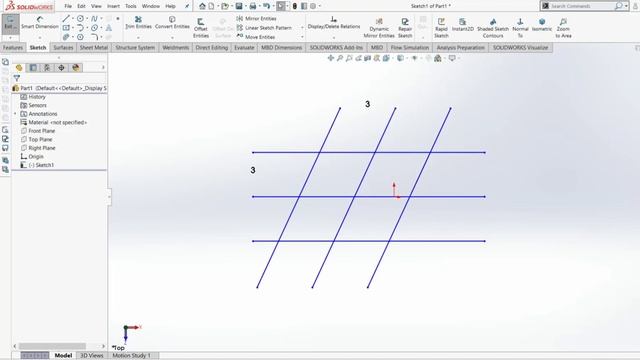This screenshot has height=360, width=640.
Task: Toggle Shaded Sketch Contours
Action: coord(493,28)
